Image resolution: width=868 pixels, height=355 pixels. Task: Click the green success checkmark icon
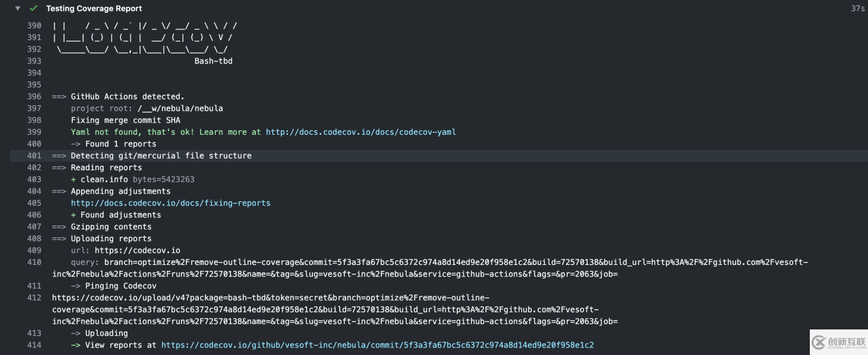click(x=33, y=9)
